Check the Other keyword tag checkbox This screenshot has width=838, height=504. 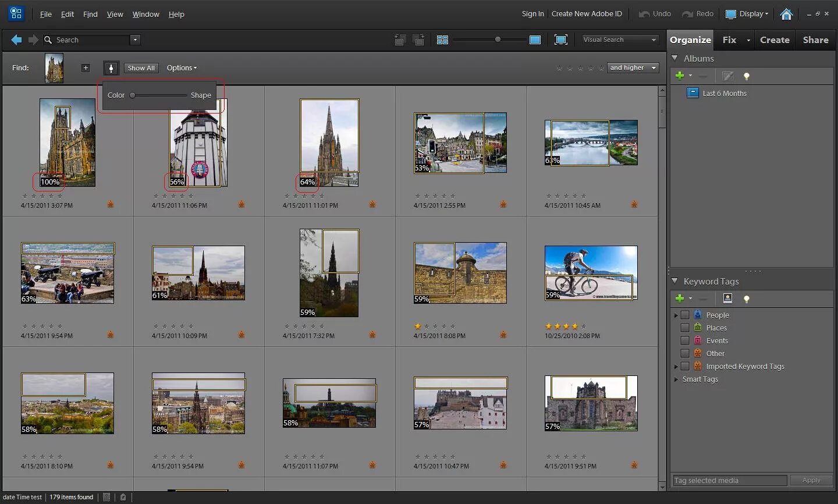pos(685,353)
